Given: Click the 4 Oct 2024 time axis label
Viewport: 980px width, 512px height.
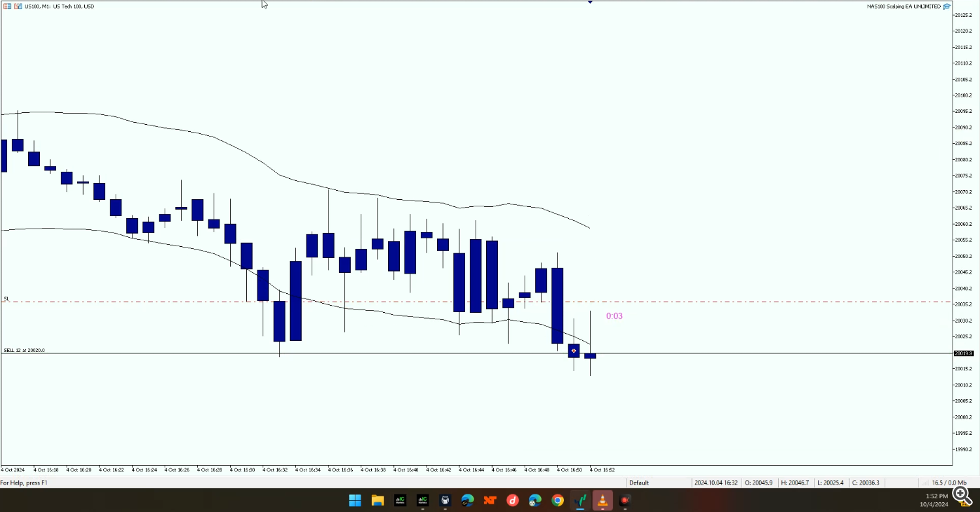Looking at the screenshot, I should [12, 470].
